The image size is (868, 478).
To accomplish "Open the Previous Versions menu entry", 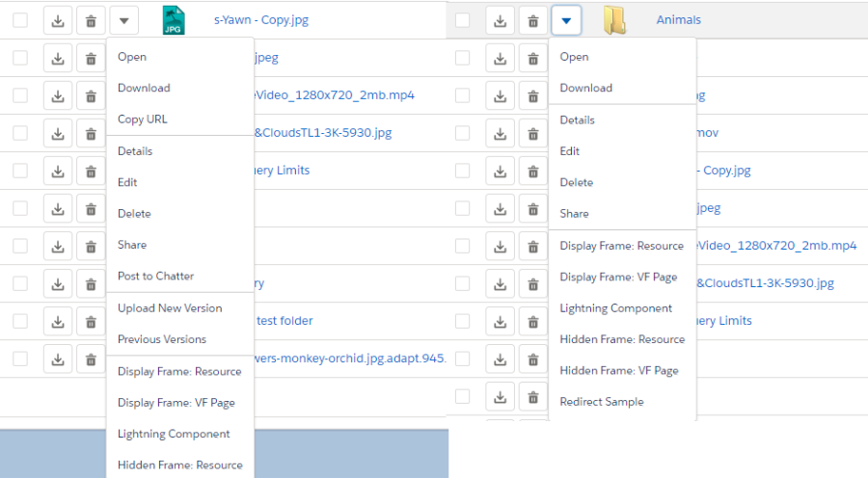I will (161, 339).
